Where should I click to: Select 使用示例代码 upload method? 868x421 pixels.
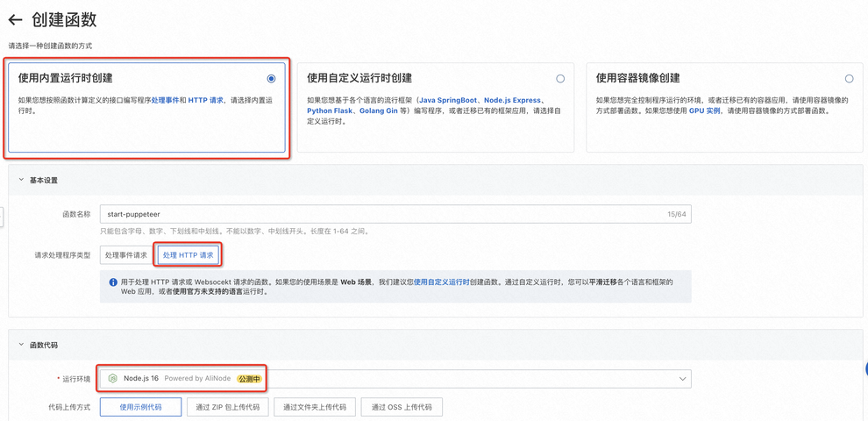click(x=140, y=407)
